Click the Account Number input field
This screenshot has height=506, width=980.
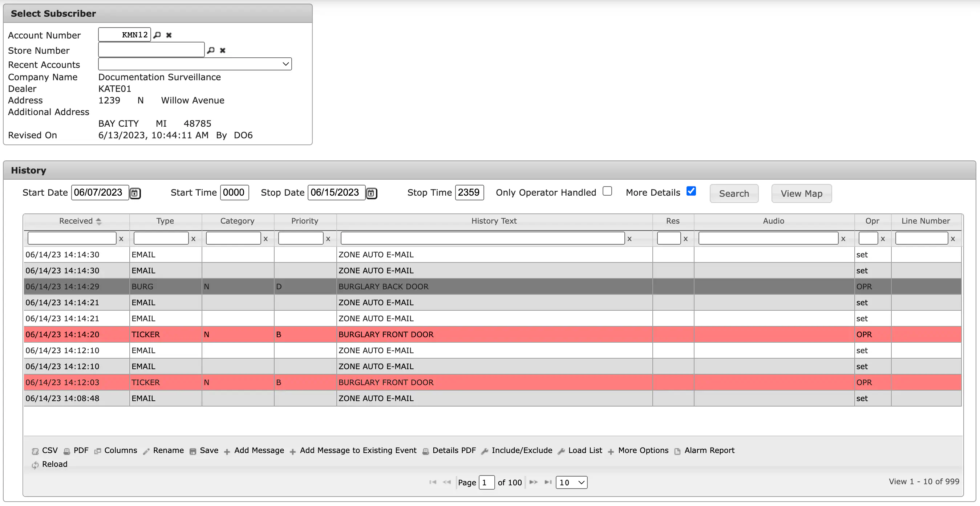(x=124, y=34)
